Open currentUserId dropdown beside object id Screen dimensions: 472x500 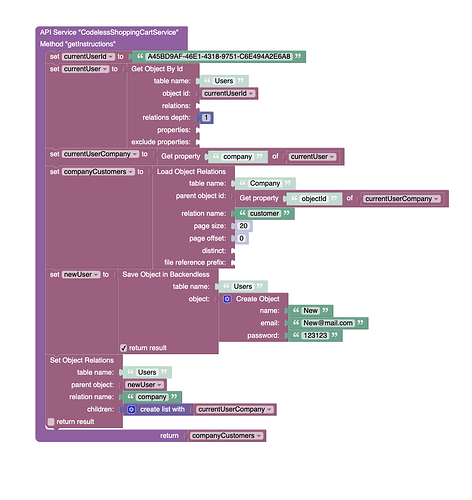[228, 94]
